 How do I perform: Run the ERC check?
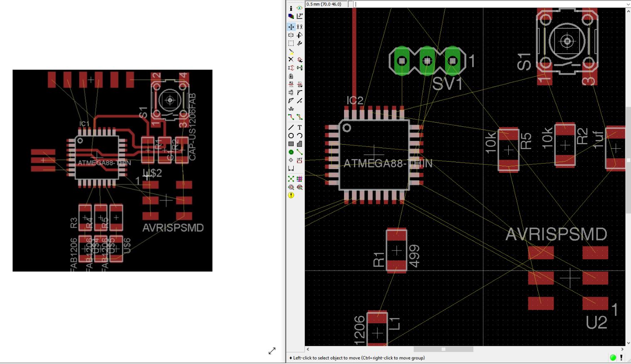tap(291, 187)
